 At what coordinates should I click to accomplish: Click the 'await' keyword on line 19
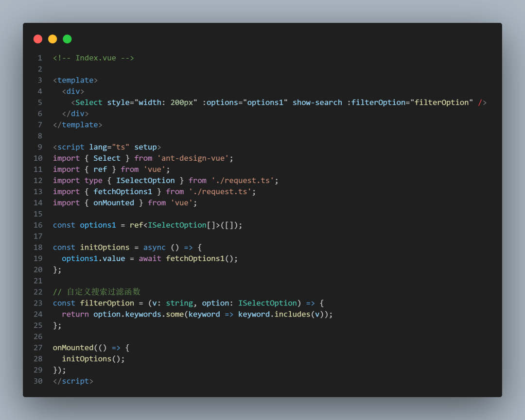coord(150,258)
